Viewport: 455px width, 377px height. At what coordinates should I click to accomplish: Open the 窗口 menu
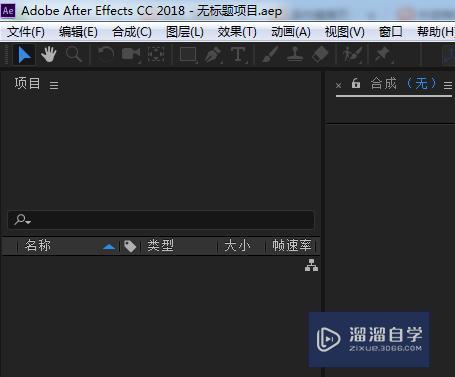tap(390, 32)
